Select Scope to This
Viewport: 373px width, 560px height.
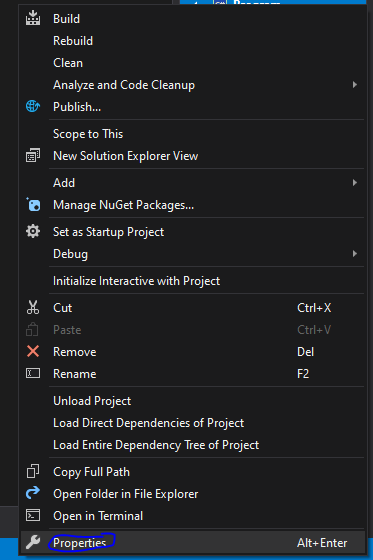click(x=192, y=134)
